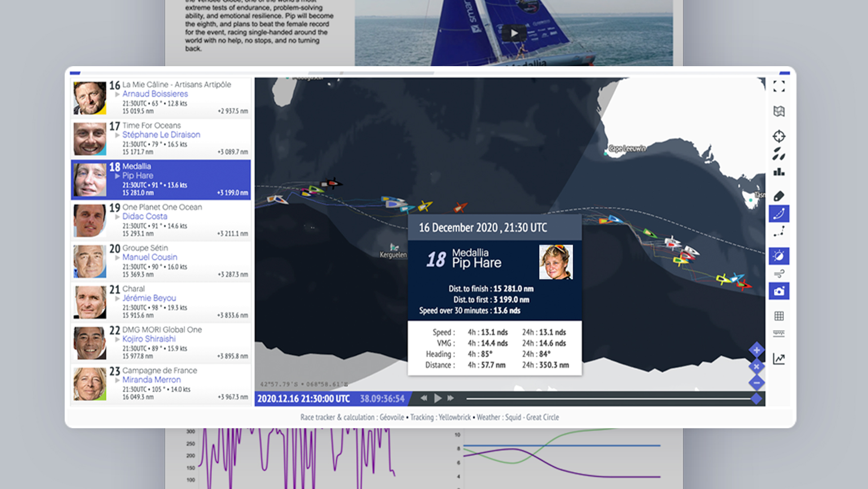The image size is (868, 489).
Task: Expand Arnaud Boissieres entry arrow
Action: tap(118, 94)
